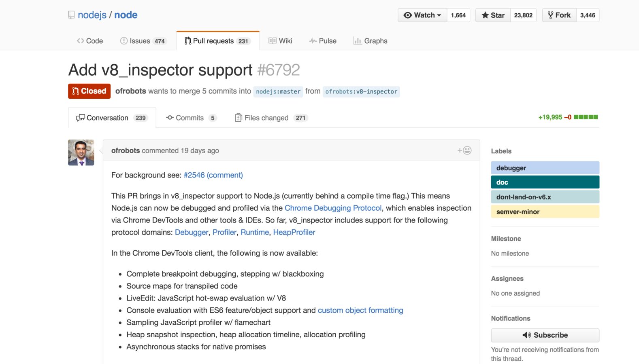Click the Pulse activity icon
639x364 pixels.
tap(313, 41)
